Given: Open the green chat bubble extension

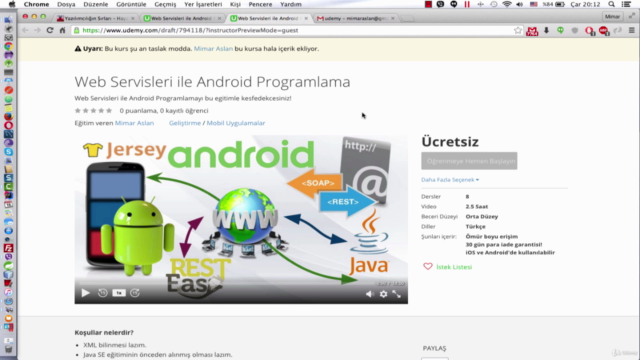Looking at the screenshot, I should [x=560, y=31].
